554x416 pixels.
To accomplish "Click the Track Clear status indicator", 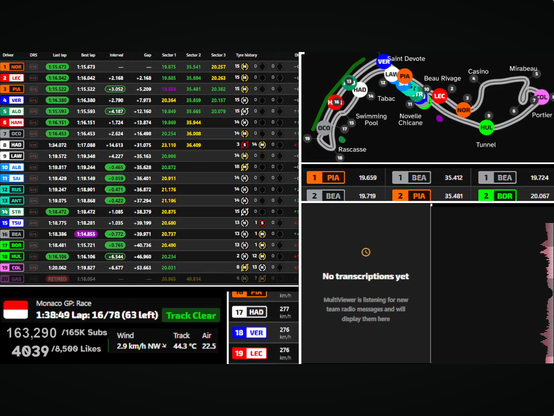I will coord(191,315).
